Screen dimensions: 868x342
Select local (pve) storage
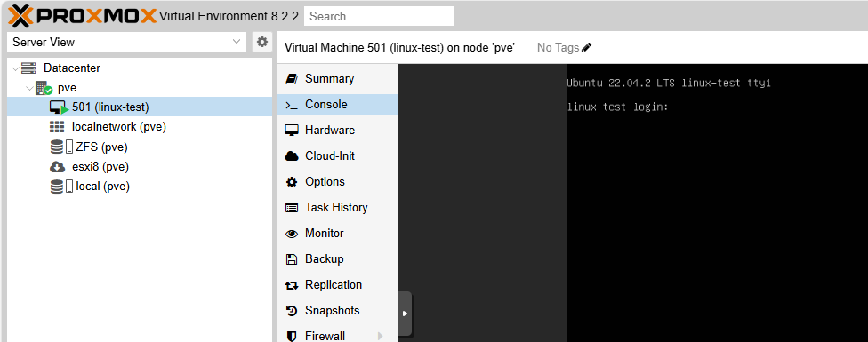pos(140,187)
